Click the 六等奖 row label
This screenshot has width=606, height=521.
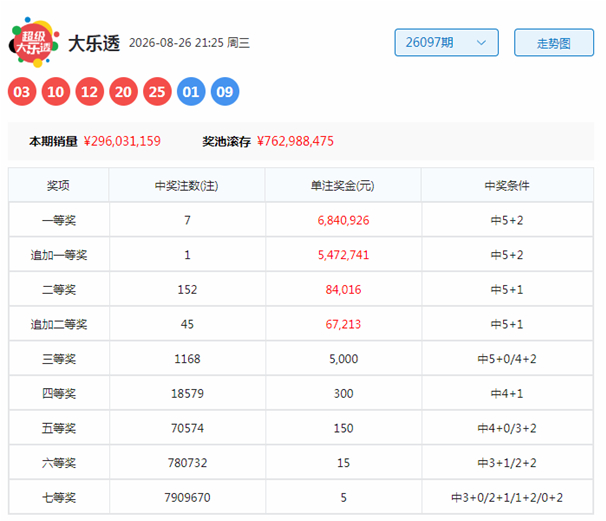pyautogui.click(x=59, y=463)
